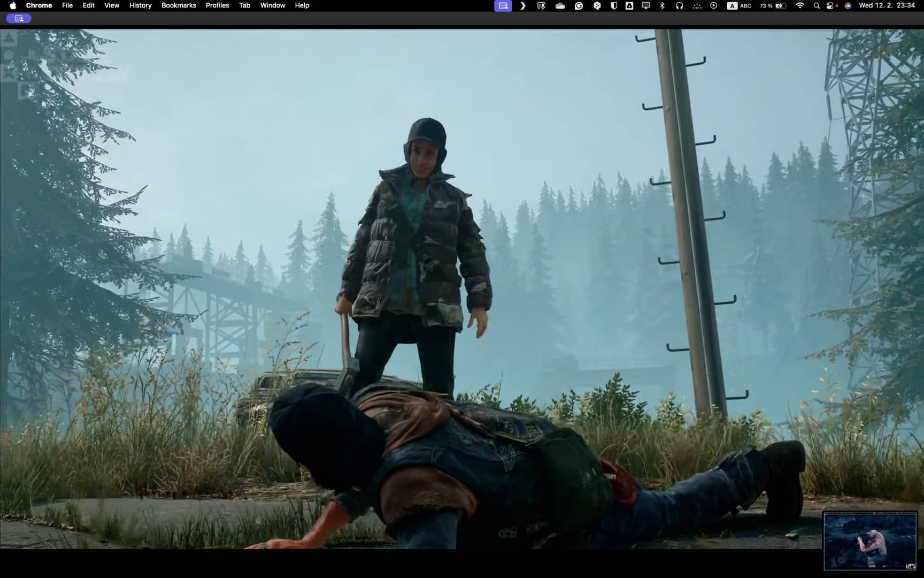Viewport: 924px width, 578px height.
Task: Open the Tab menu
Action: [244, 5]
